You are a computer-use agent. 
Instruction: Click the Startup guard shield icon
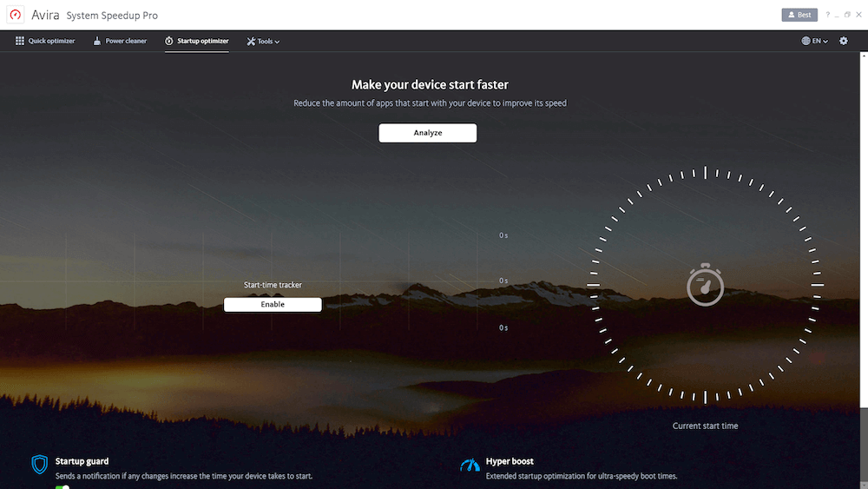tap(40, 465)
